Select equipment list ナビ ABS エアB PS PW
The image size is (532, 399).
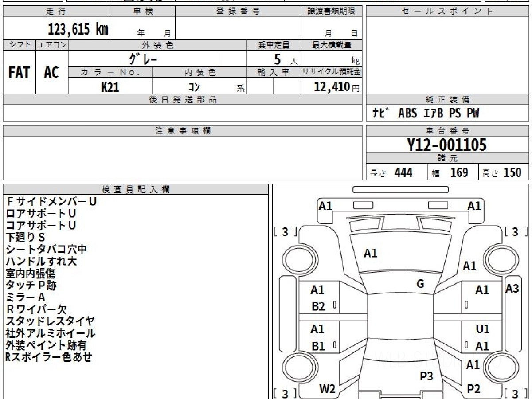click(426, 113)
